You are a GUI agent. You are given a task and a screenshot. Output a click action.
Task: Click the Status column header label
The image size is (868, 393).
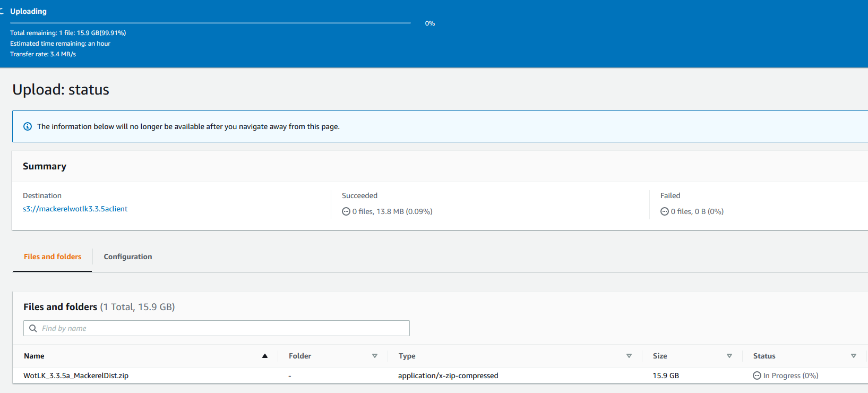[764, 356]
